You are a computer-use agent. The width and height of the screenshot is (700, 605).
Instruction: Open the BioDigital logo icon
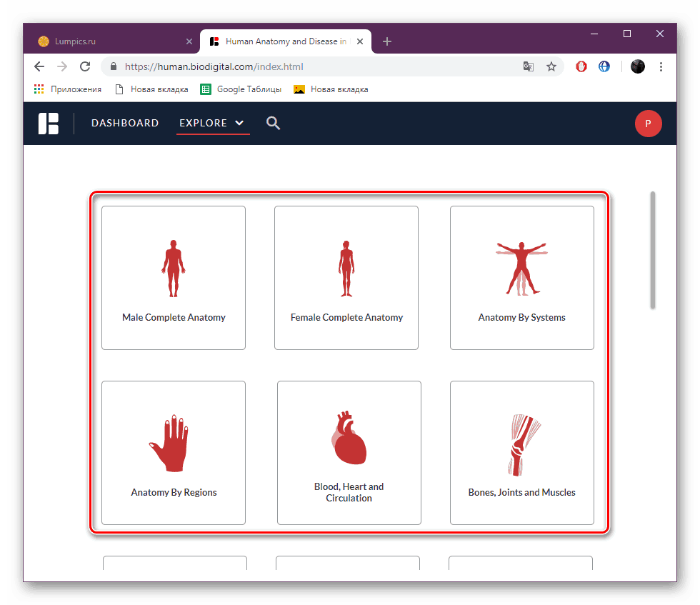coord(49,123)
